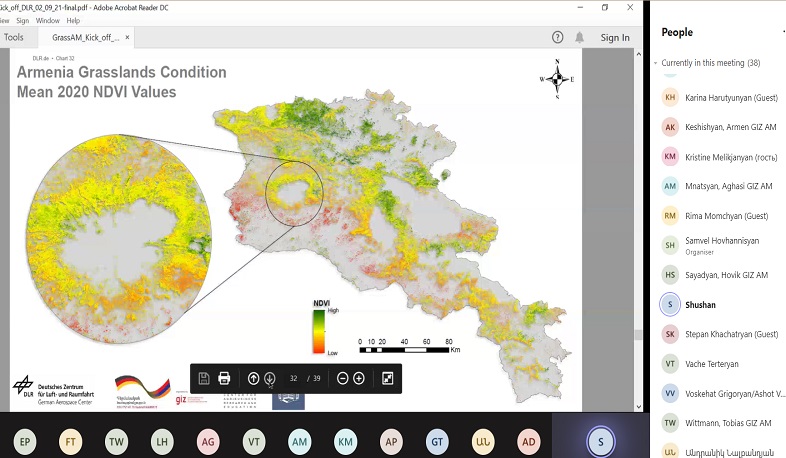Viewport: 786px width, 458px height.
Task: Print the document using the printer icon
Action: (x=225, y=378)
